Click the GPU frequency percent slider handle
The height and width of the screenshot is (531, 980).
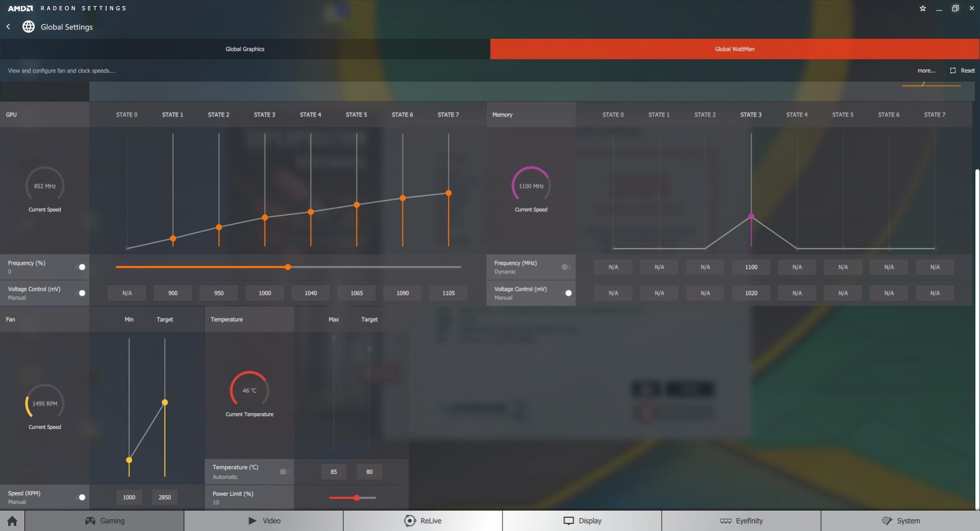[288, 267]
